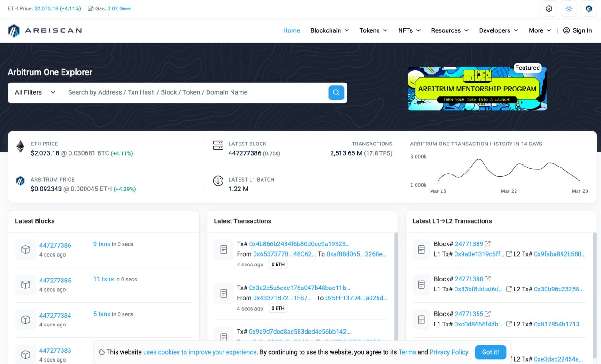Click the Arbiscan logo
Viewport: 601px width, 364px height.
click(x=45, y=30)
